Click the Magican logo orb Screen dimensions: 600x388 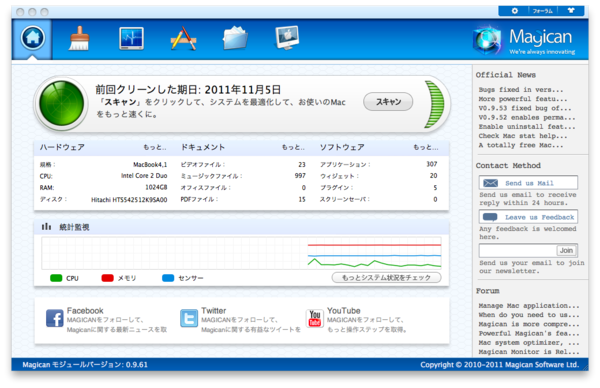click(x=487, y=40)
